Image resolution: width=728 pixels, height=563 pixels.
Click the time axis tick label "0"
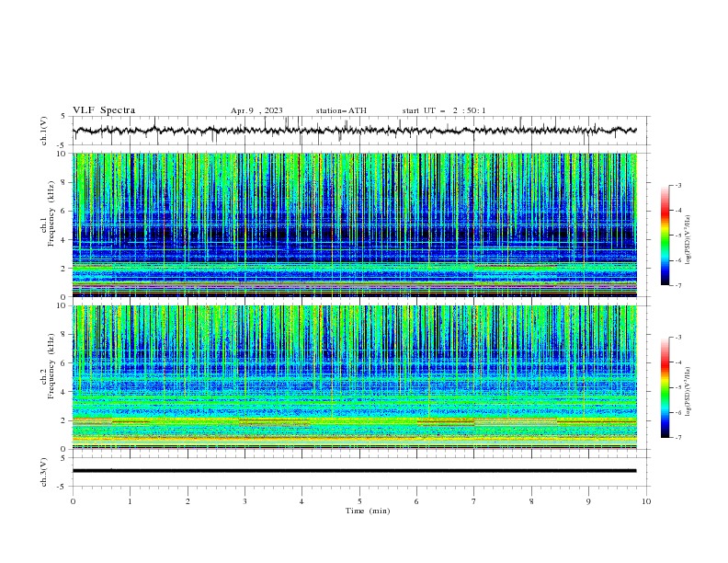point(73,501)
